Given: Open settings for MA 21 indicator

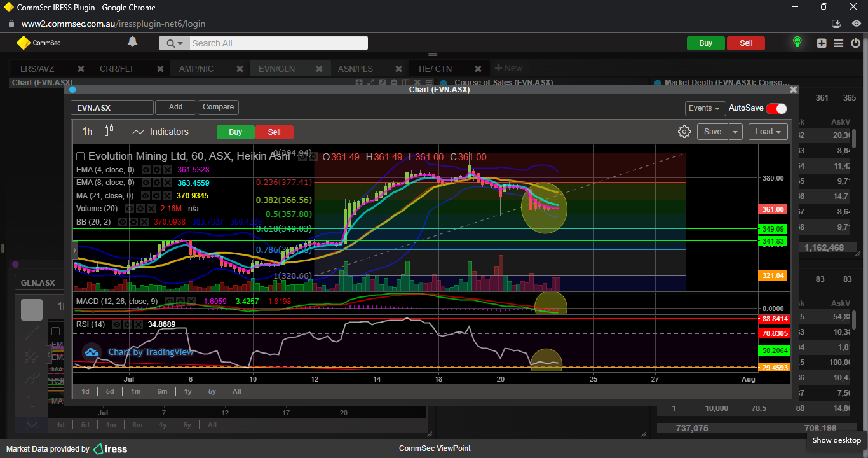Looking at the screenshot, I should click(x=156, y=196).
